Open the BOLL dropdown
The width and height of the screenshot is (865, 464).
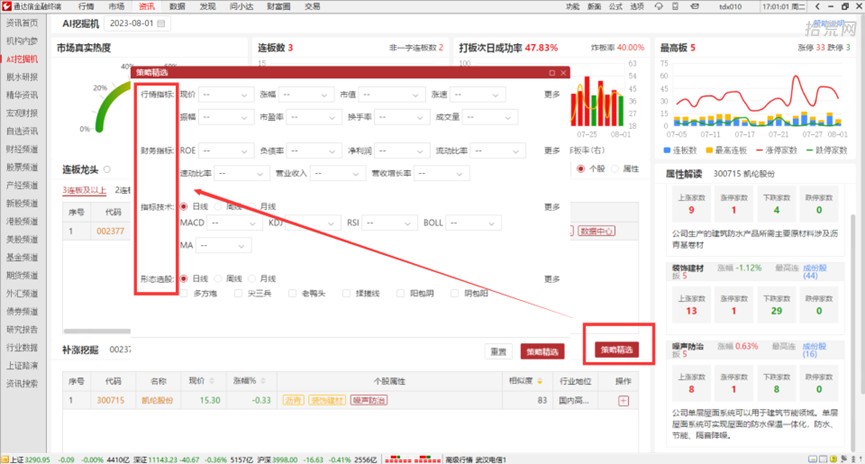[x=473, y=223]
